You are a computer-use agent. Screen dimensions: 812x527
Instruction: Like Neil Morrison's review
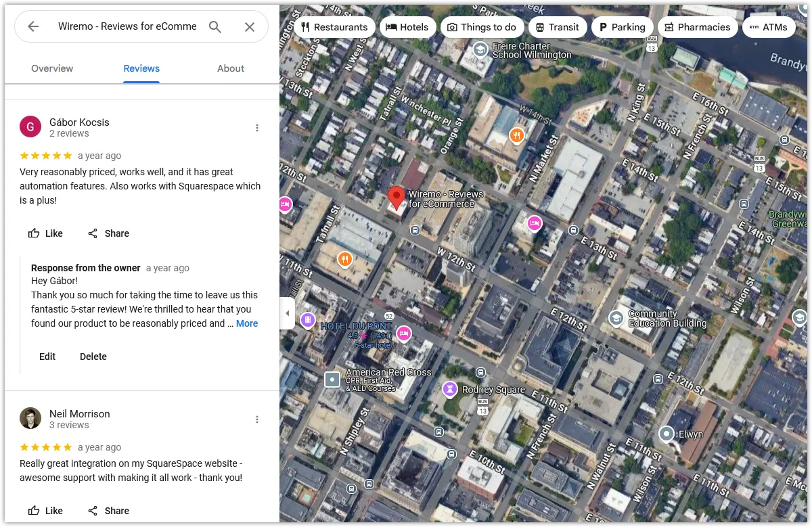pos(45,511)
